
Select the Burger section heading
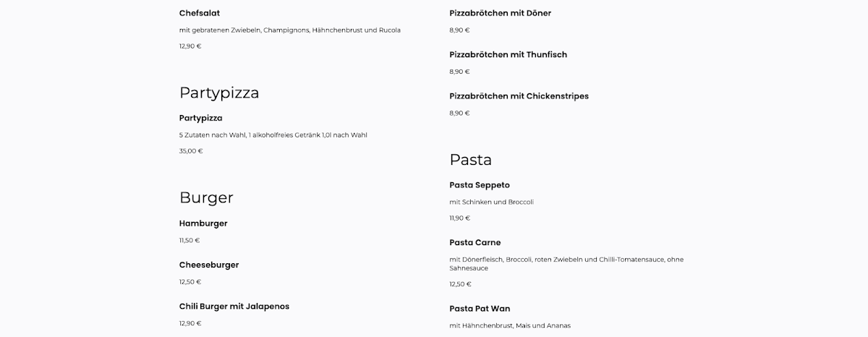click(x=206, y=198)
